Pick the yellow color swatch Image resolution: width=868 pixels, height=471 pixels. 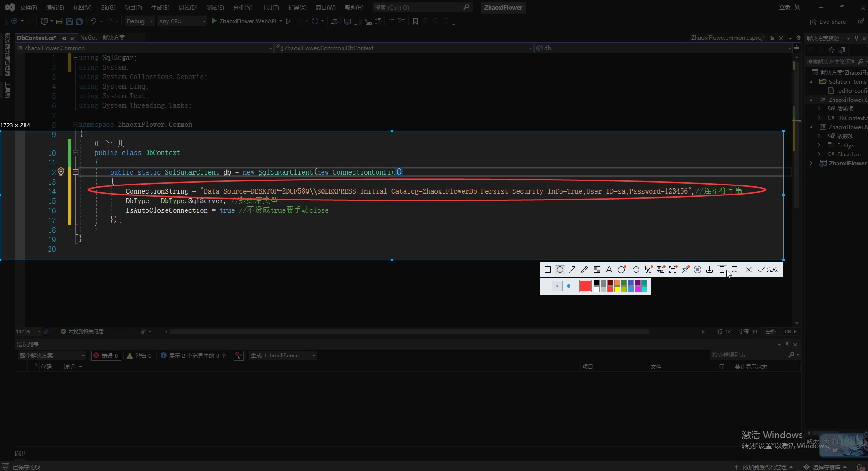(617, 289)
